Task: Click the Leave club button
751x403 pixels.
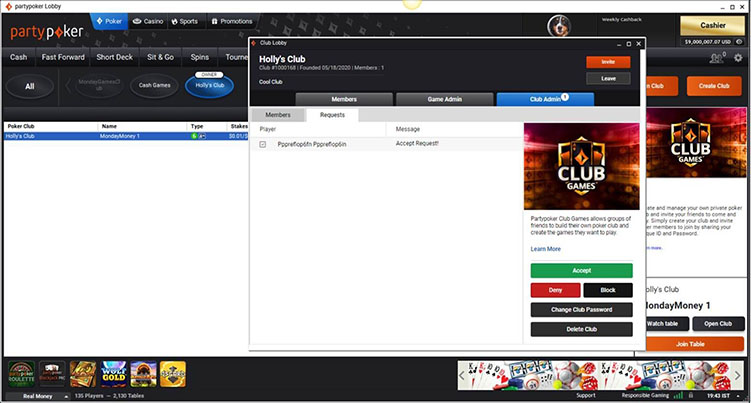Action: (608, 79)
